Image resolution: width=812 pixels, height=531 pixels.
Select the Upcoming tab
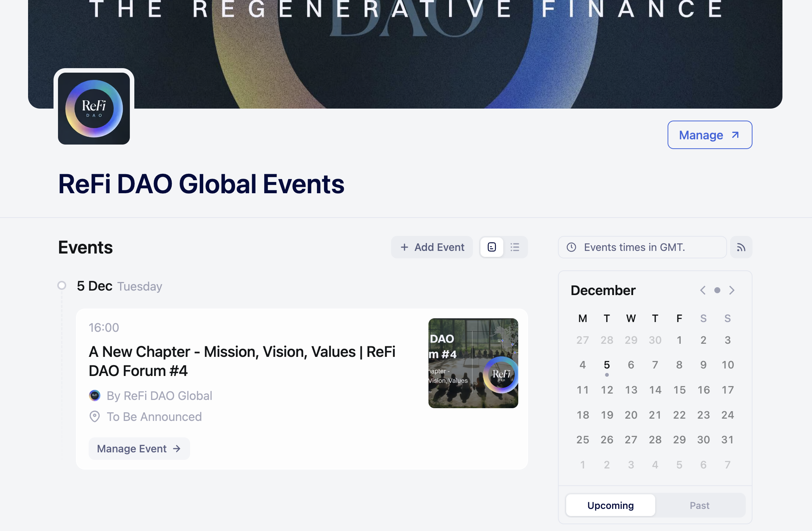pos(610,506)
